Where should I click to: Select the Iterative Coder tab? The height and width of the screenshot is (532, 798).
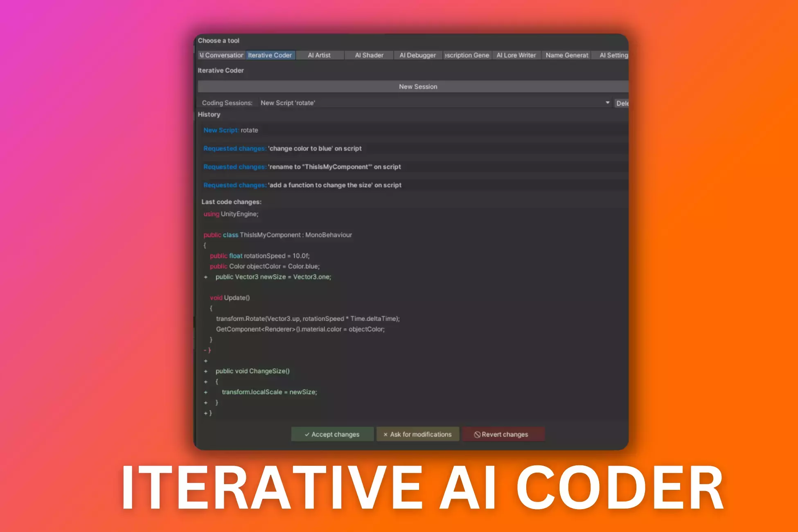[270, 55]
